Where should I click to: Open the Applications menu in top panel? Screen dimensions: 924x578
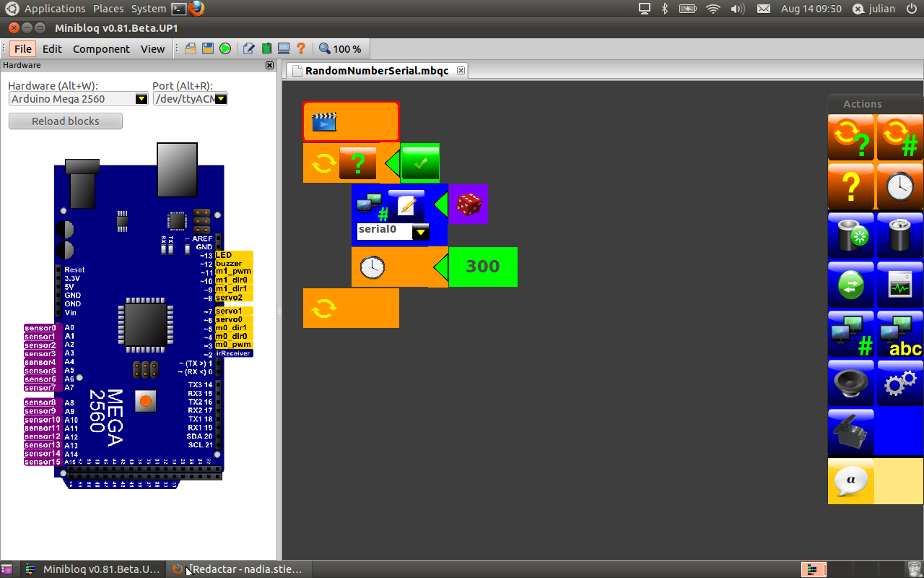55,9
